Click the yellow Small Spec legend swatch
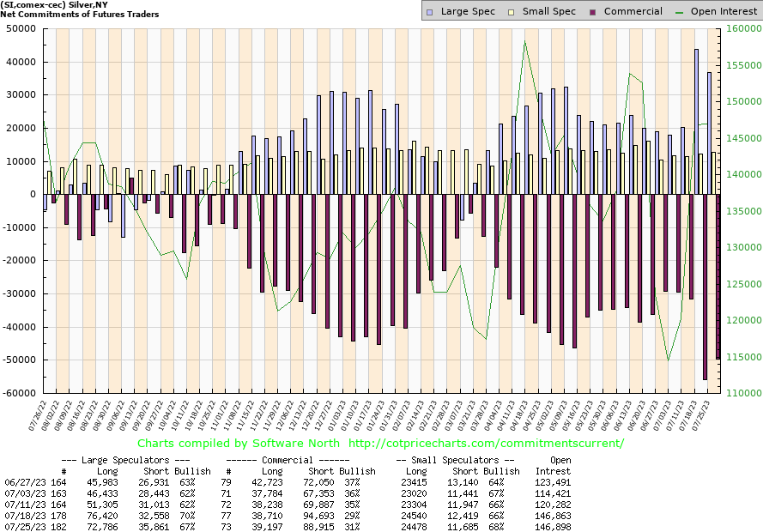 tap(513, 11)
